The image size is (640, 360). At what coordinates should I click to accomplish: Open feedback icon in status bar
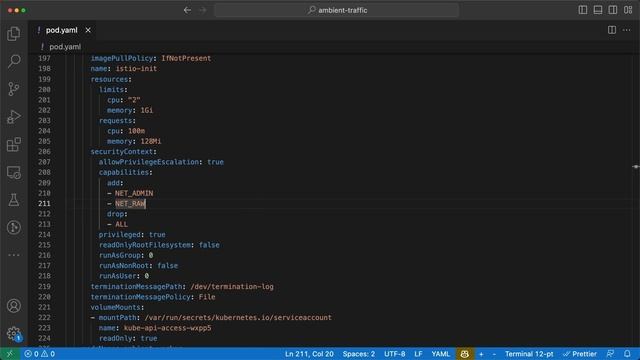point(611,354)
